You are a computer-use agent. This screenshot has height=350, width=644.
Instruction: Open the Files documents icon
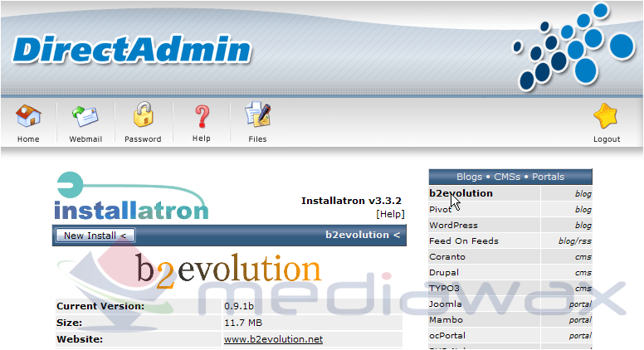257,114
